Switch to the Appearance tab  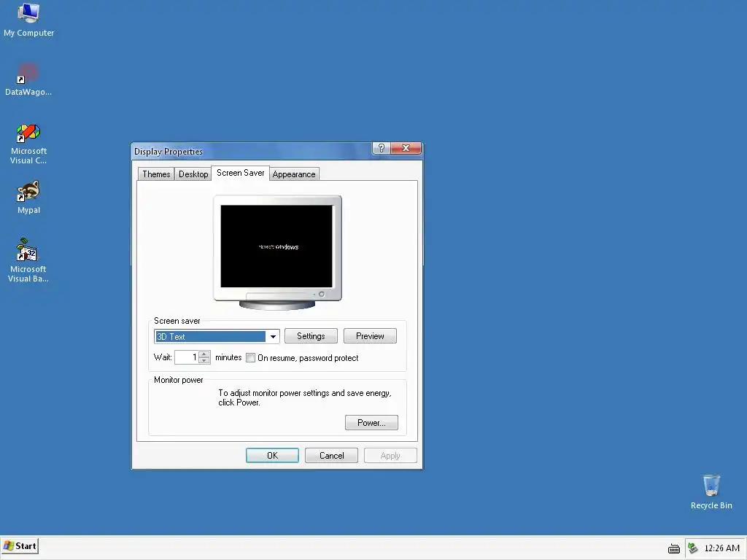point(294,174)
